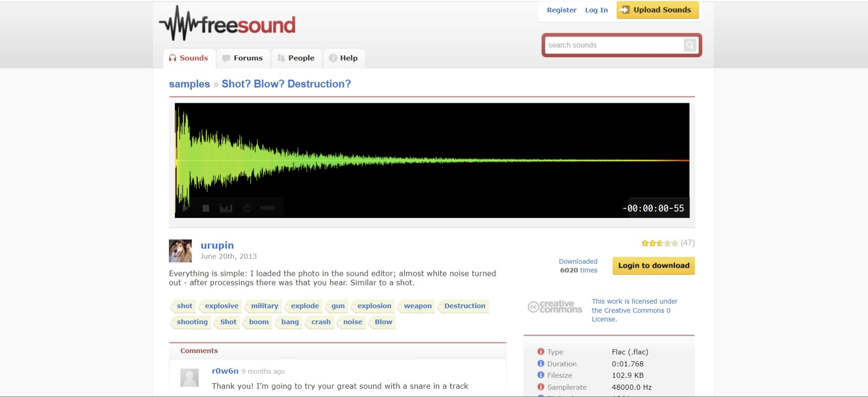Click the Upload Sounds button
Screen dimensions: 868x397
tap(657, 10)
